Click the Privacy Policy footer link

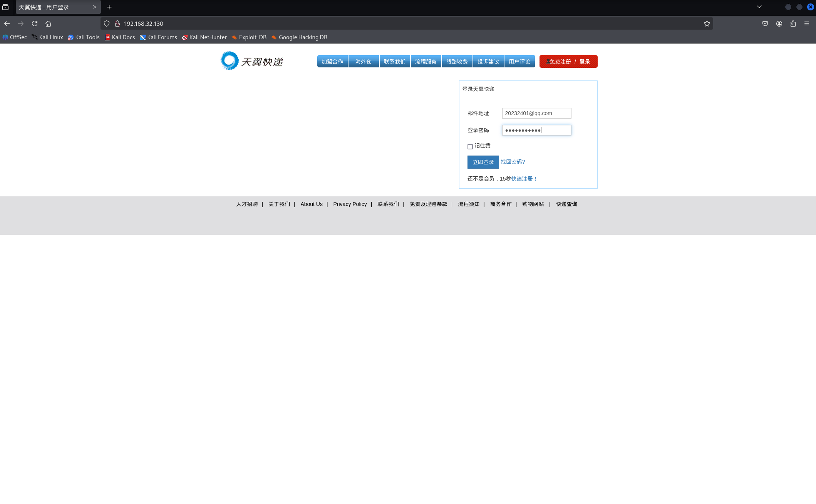click(x=350, y=204)
